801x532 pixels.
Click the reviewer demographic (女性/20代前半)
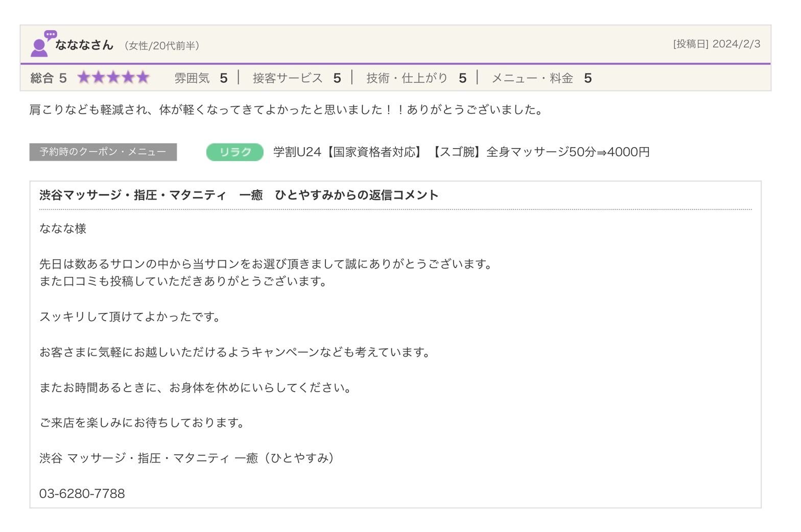click(162, 46)
